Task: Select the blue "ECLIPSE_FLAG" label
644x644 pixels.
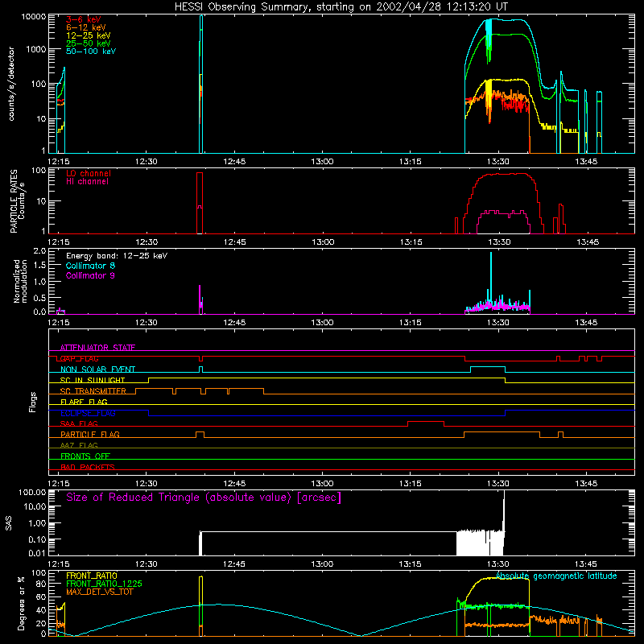Action: click(x=88, y=413)
